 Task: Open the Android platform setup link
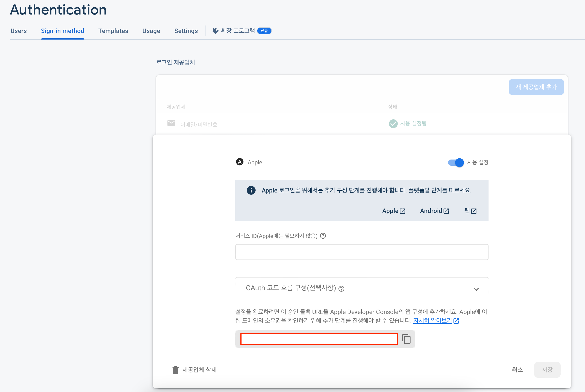pyautogui.click(x=434, y=211)
